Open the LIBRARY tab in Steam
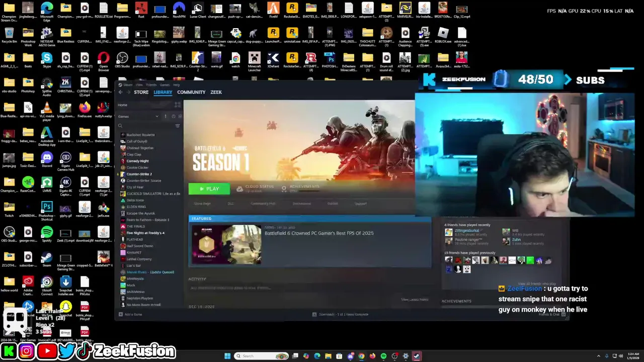 coord(163,93)
